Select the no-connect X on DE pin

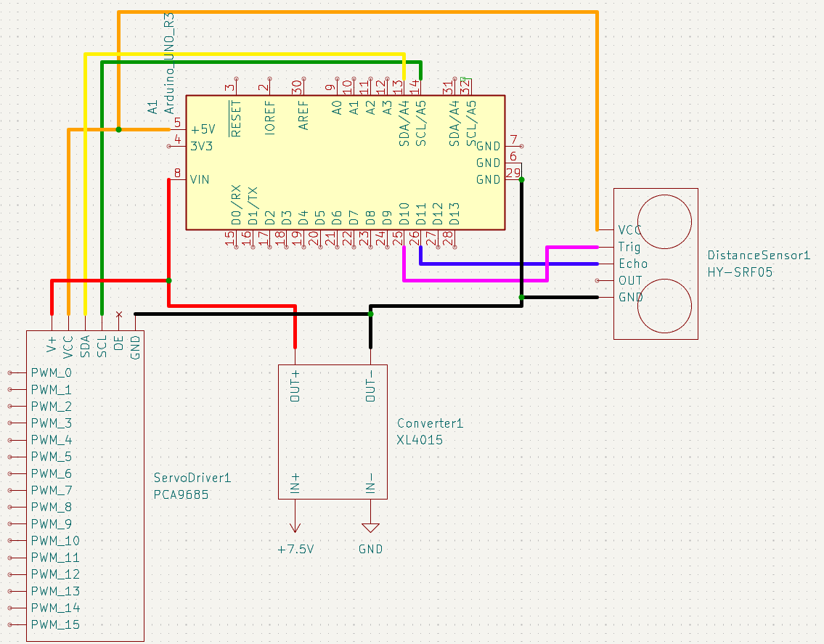[119, 314]
